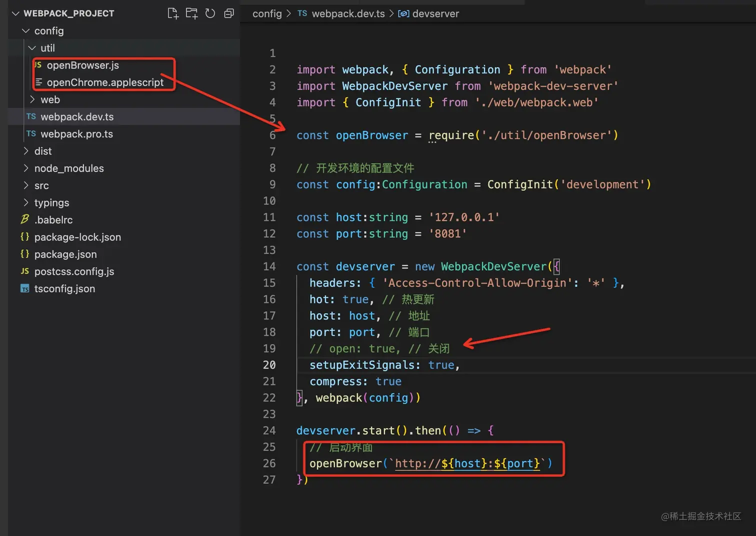Click line number 14 in the gutter
This screenshot has width=756, height=536.
pyautogui.click(x=269, y=267)
